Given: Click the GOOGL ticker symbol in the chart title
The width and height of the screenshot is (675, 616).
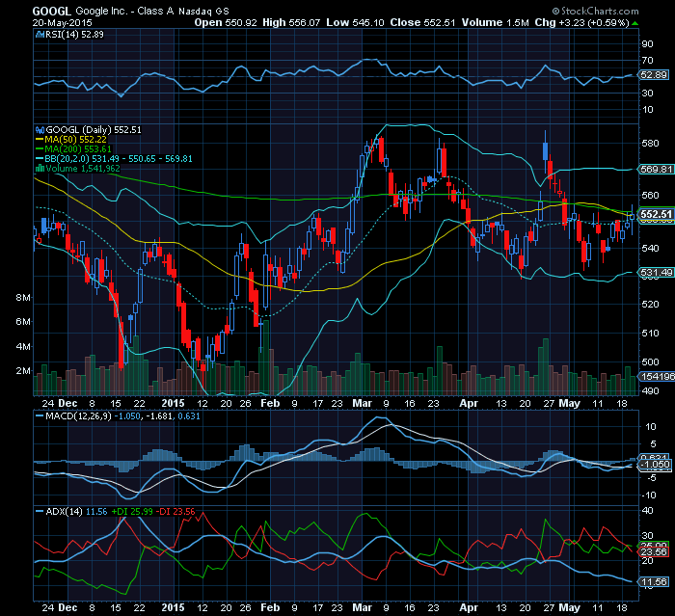Looking at the screenshot, I should click(x=52, y=12).
